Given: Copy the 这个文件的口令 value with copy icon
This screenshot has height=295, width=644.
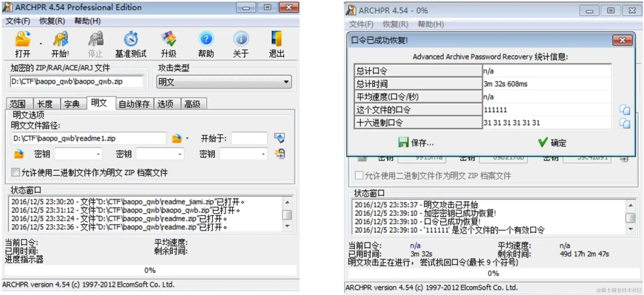Looking at the screenshot, I should point(625,110).
